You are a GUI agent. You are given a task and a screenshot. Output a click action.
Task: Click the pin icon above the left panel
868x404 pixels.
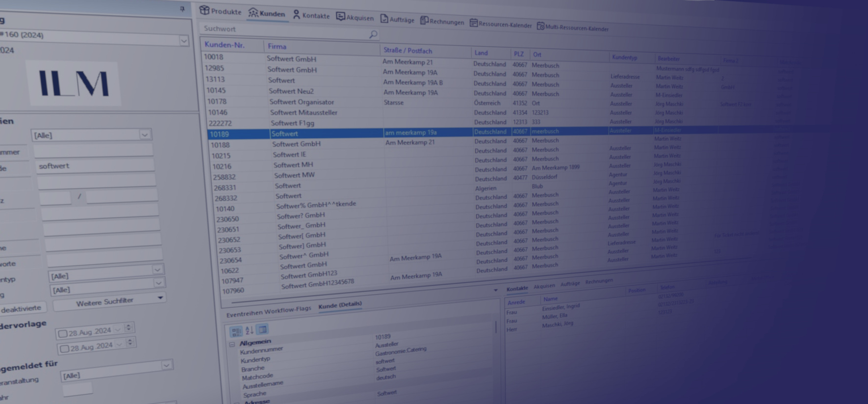tap(182, 8)
